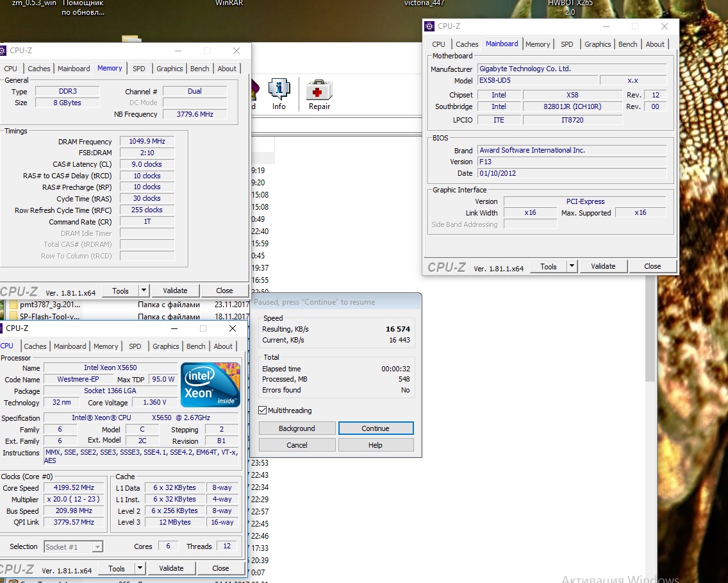Click the BIOS version F13 field

tap(572, 162)
